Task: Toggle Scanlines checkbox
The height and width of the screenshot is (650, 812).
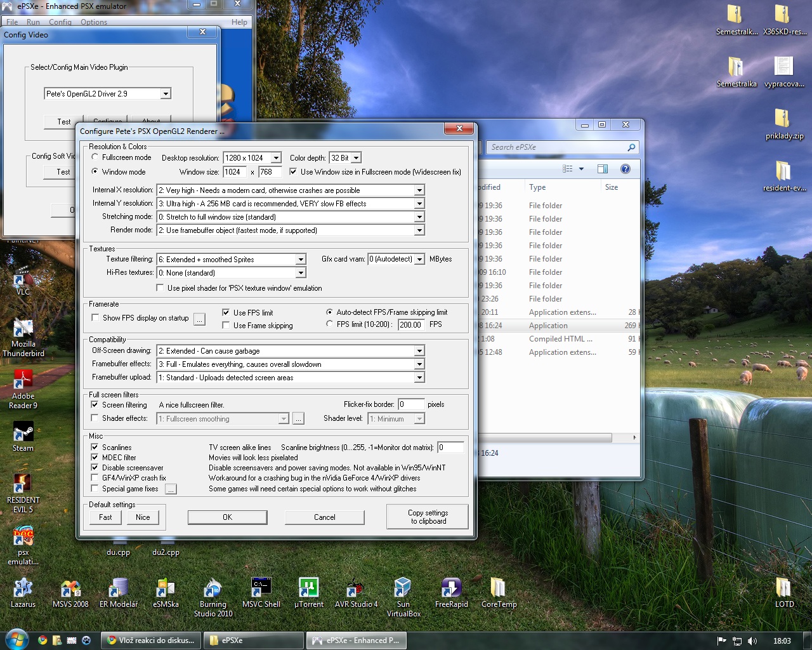Action: coord(95,447)
